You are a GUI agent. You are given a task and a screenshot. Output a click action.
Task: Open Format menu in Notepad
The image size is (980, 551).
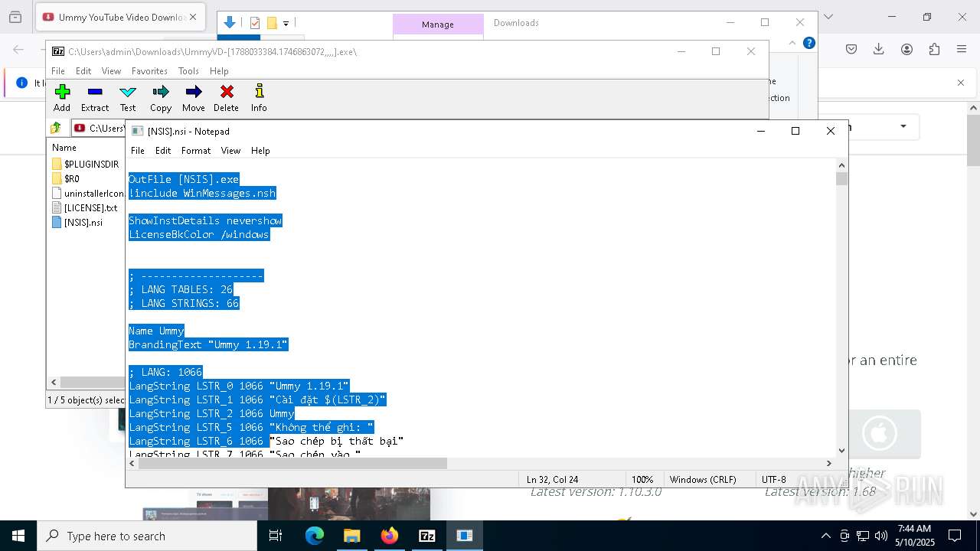click(x=196, y=151)
